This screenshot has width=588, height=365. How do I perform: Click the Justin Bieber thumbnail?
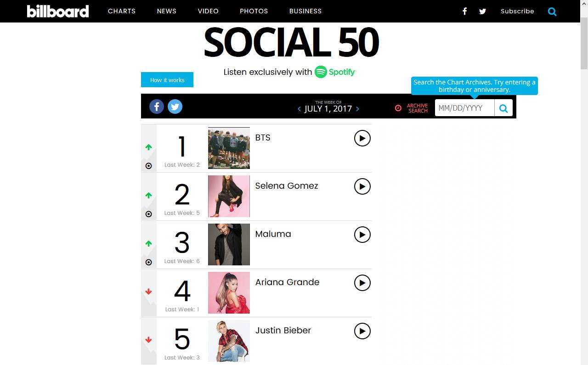tap(229, 341)
